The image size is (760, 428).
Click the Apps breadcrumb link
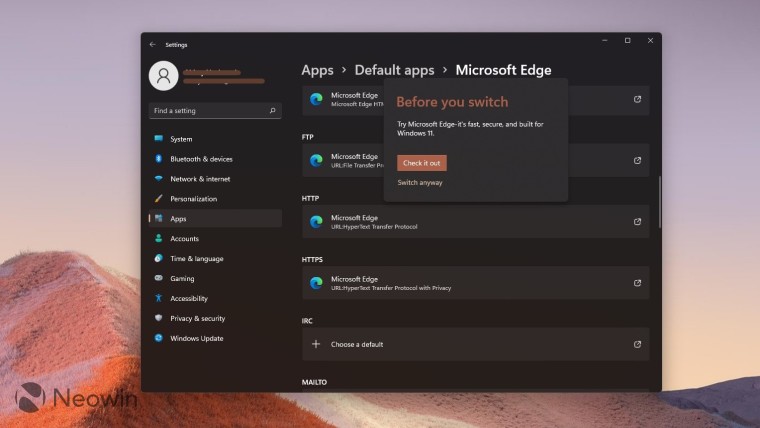(317, 70)
